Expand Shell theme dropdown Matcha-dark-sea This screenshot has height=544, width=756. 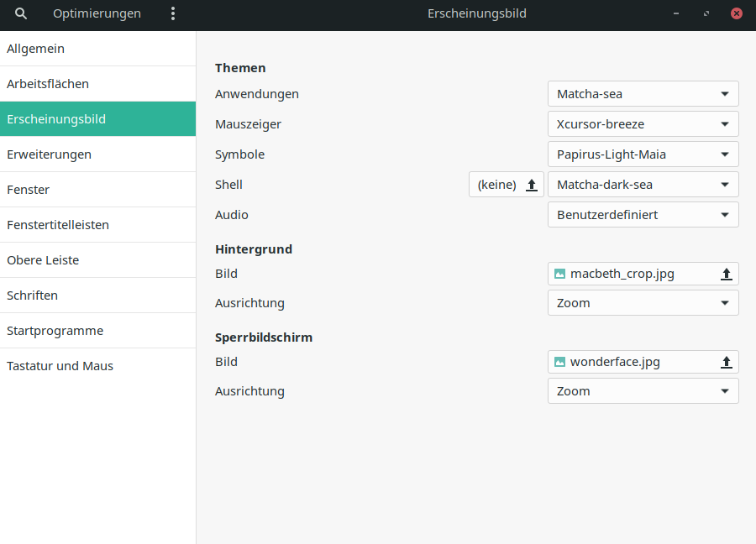point(643,185)
